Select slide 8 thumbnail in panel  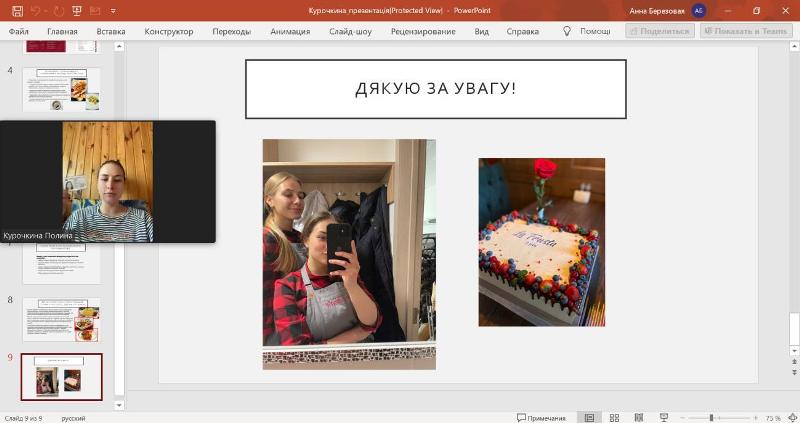61,319
